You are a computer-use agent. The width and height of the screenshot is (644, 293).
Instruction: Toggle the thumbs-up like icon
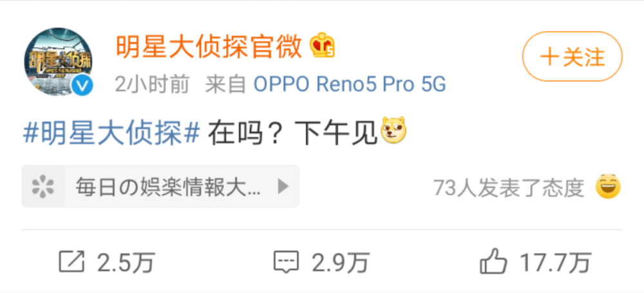[493, 261]
